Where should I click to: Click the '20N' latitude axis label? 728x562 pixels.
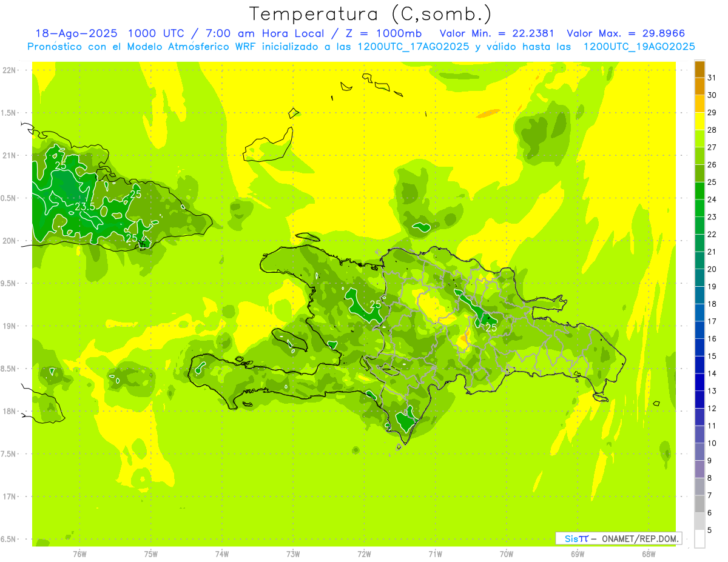(x=9, y=241)
